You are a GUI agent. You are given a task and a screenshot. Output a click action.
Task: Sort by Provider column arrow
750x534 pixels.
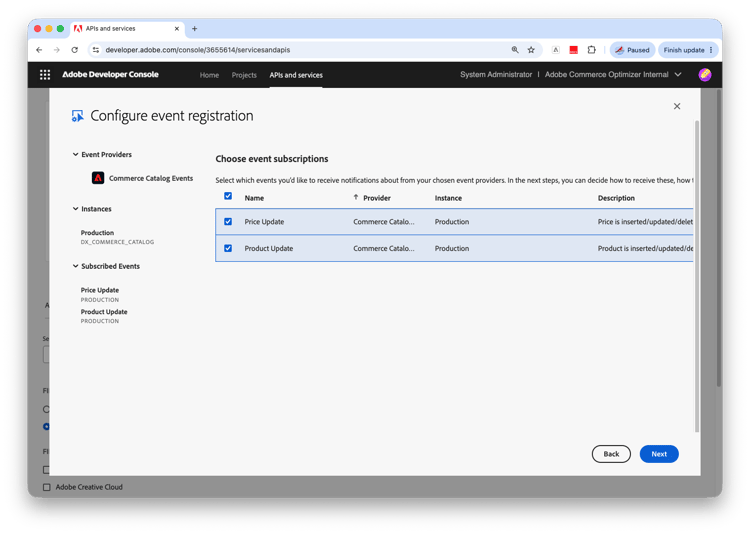click(x=355, y=197)
